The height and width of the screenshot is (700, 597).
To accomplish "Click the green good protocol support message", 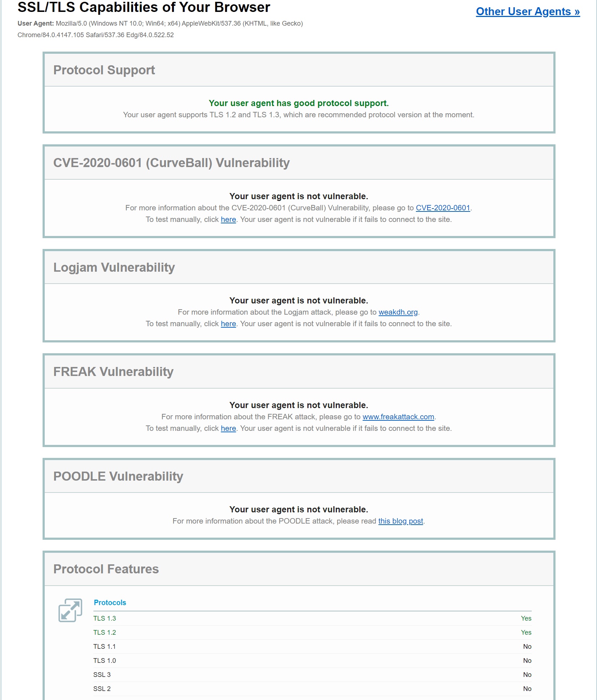I will tap(298, 103).
